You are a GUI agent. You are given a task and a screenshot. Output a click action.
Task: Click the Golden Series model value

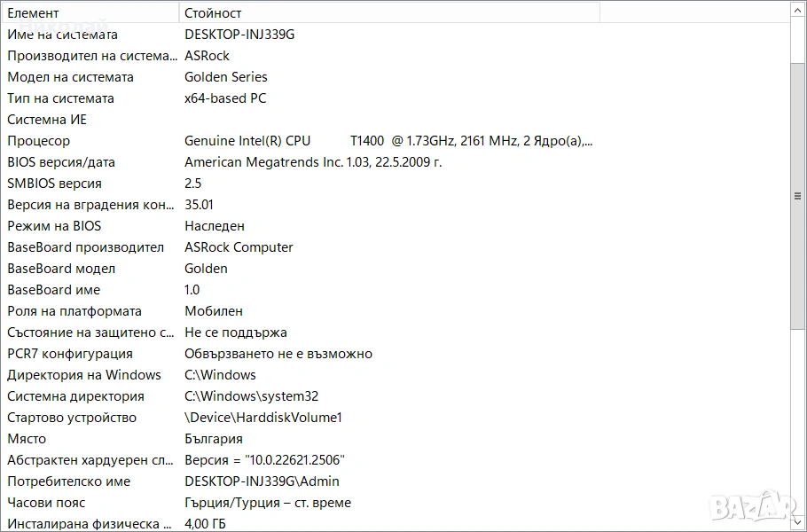[x=225, y=77]
